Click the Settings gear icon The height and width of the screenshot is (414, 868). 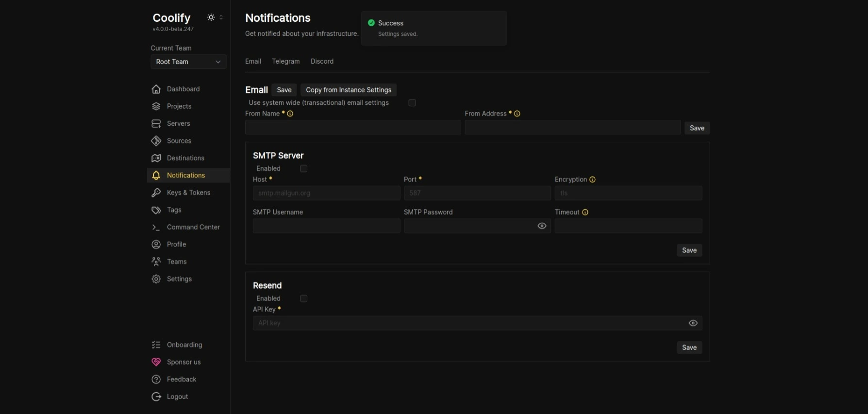pos(156,279)
